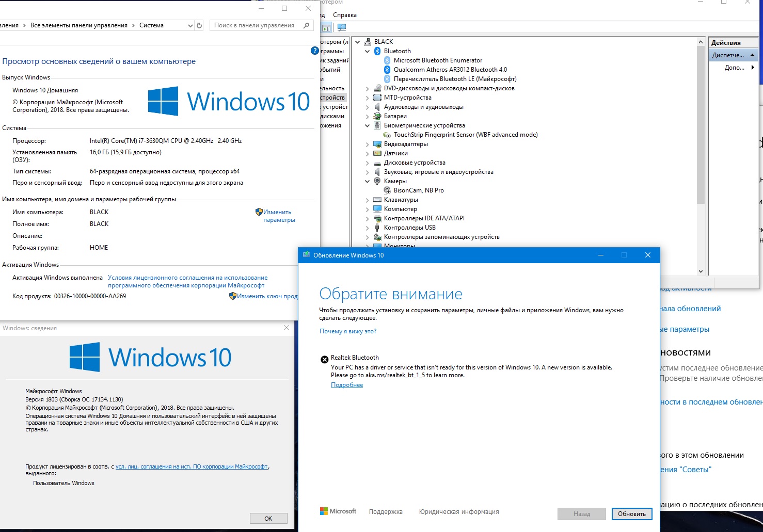Screen dimensions: 763x532
Task: Click the refresh icon beside the address bar
Action: pos(199,25)
